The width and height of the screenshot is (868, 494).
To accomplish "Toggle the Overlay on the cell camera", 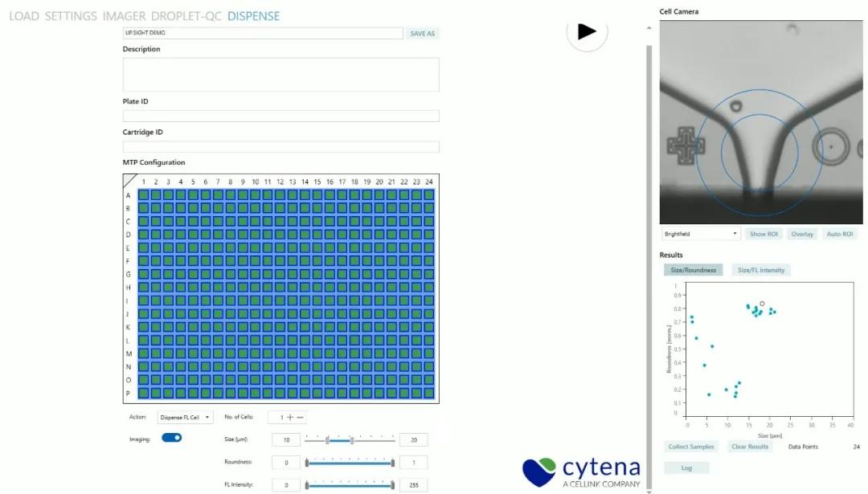I will click(802, 234).
